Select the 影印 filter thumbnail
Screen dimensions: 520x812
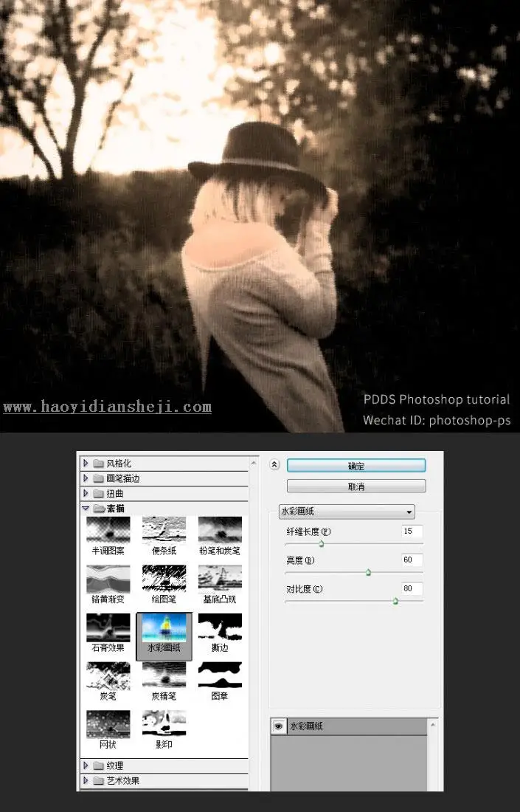pyautogui.click(x=164, y=723)
